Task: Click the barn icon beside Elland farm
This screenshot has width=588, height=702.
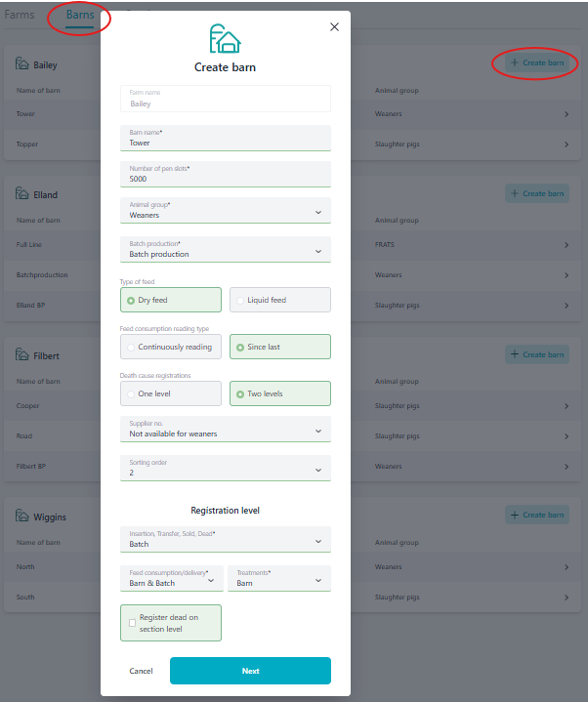Action: click(22, 194)
